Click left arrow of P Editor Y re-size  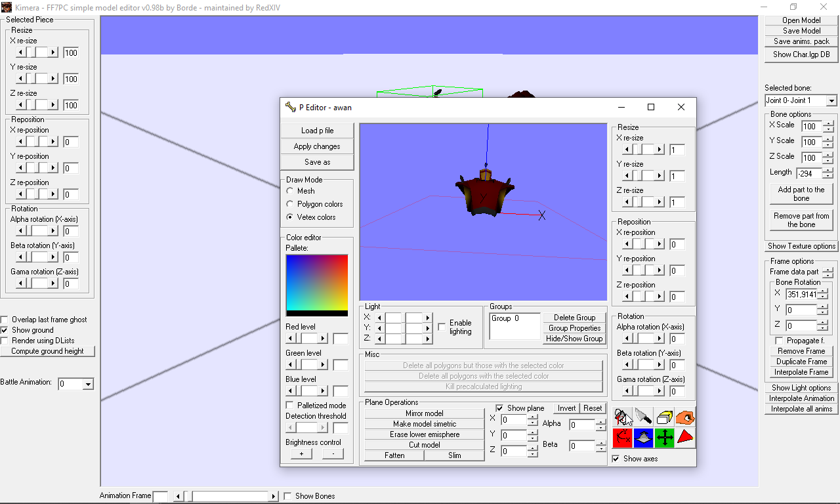coord(627,176)
